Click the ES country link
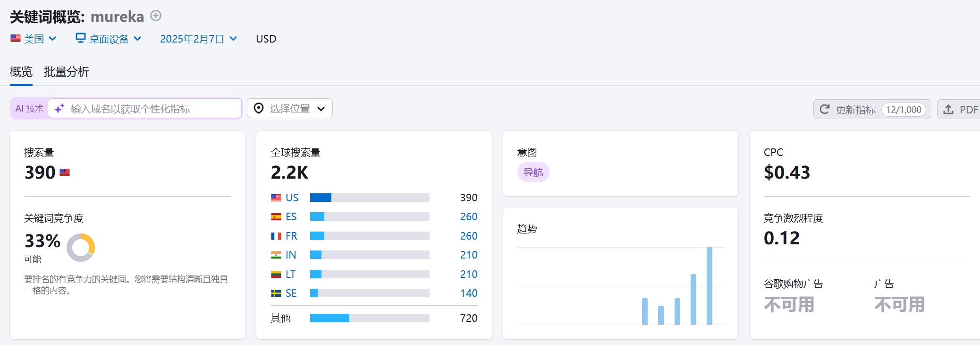This screenshot has width=980, height=345. tap(291, 216)
